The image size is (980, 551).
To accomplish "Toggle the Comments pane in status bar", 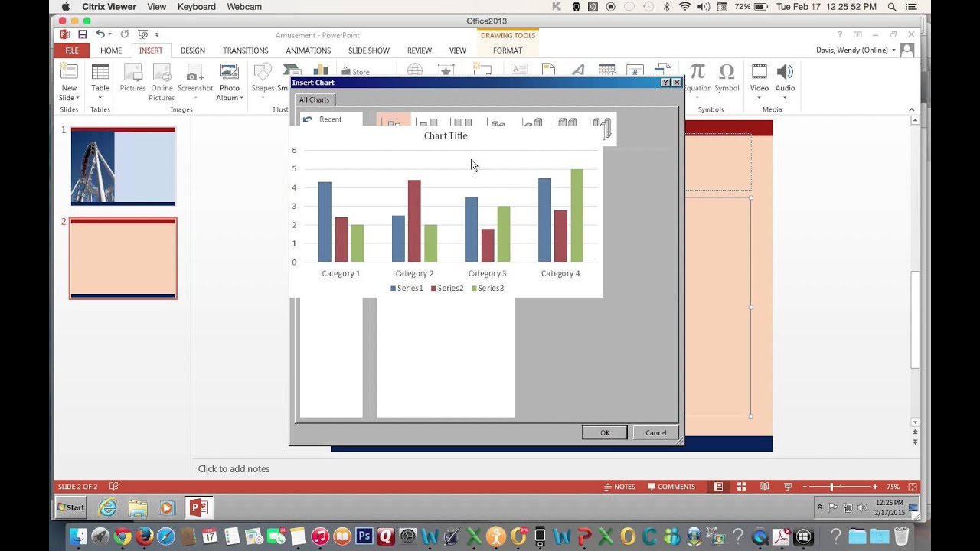I will coord(671,487).
